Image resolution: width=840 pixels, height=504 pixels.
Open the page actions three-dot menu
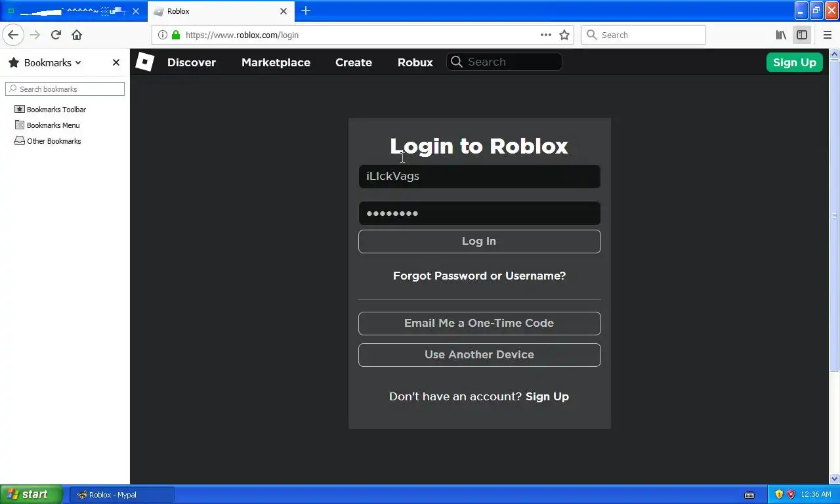click(x=546, y=35)
